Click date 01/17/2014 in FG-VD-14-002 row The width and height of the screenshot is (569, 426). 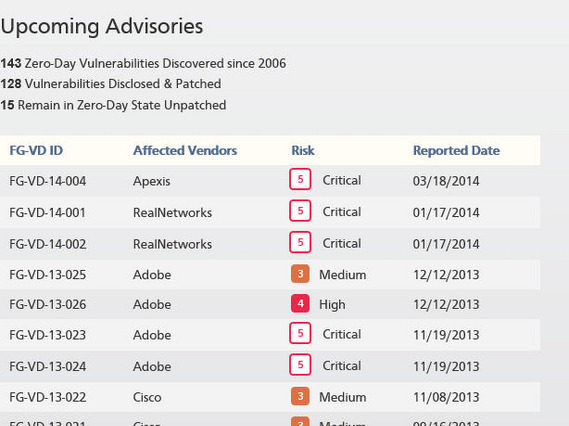tap(446, 244)
